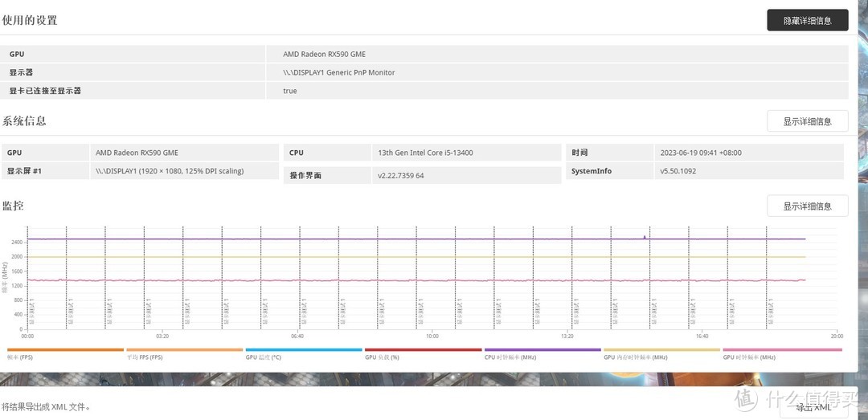Click the 监控 section heading

pos(13,206)
